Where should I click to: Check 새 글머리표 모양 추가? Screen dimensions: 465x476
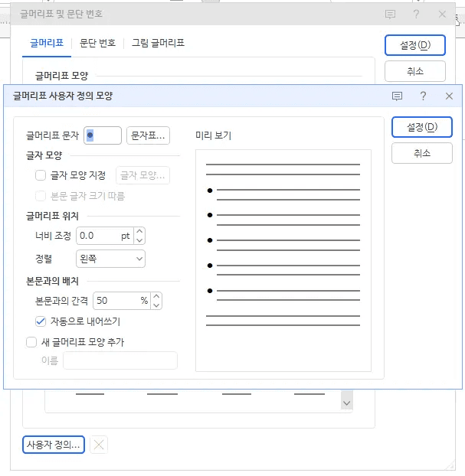31,342
